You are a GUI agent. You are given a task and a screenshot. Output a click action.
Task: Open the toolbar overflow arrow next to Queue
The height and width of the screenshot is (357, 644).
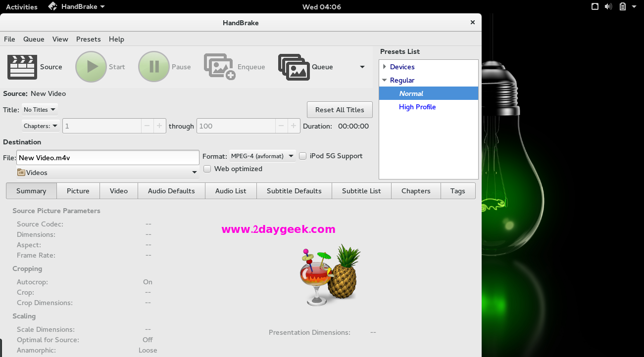click(x=362, y=67)
